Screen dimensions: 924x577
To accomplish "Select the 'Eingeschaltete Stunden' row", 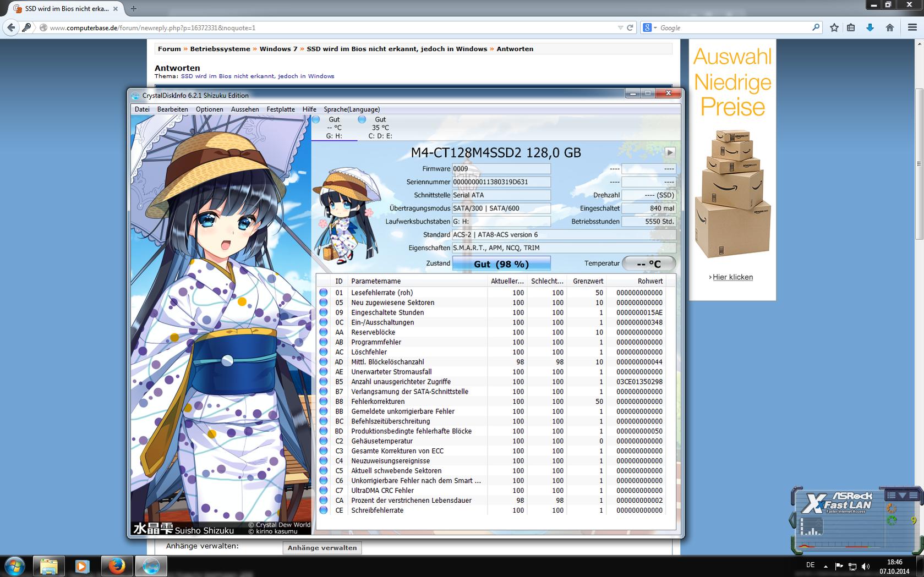I will (x=491, y=312).
